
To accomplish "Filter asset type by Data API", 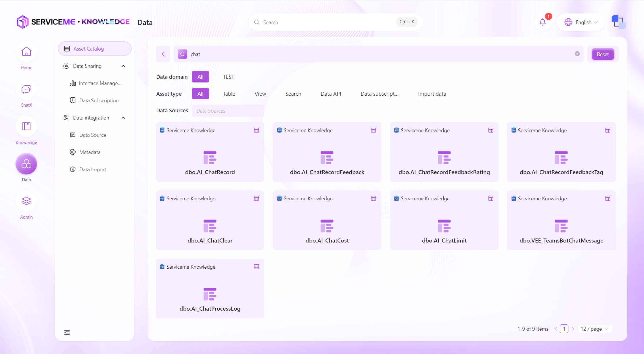I will point(331,94).
